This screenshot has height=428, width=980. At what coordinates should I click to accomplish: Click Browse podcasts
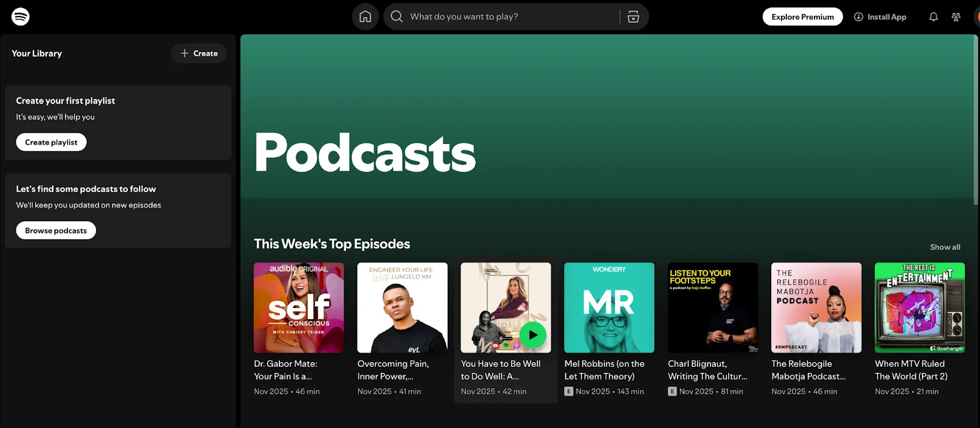pos(56,230)
